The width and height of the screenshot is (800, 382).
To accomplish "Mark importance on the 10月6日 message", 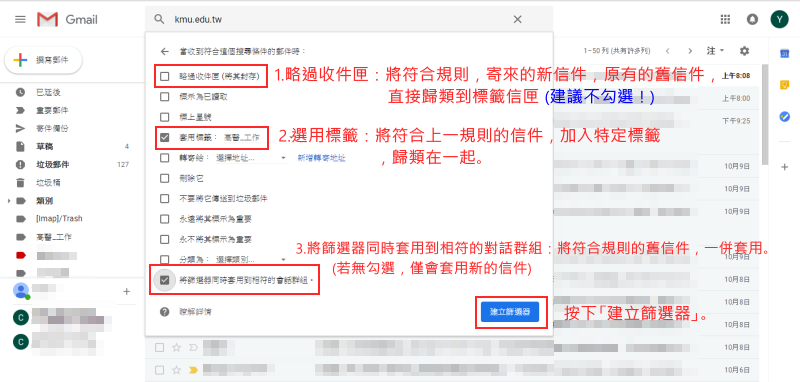I will 193,370.
